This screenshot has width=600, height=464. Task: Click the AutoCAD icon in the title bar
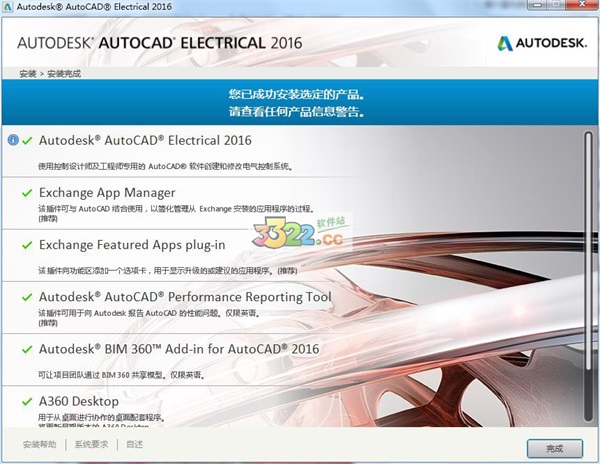[8, 7]
